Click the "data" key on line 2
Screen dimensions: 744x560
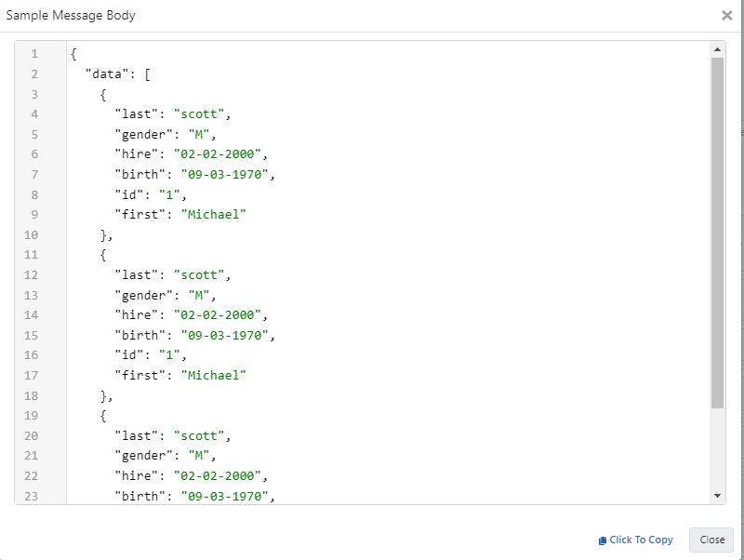[x=107, y=74]
